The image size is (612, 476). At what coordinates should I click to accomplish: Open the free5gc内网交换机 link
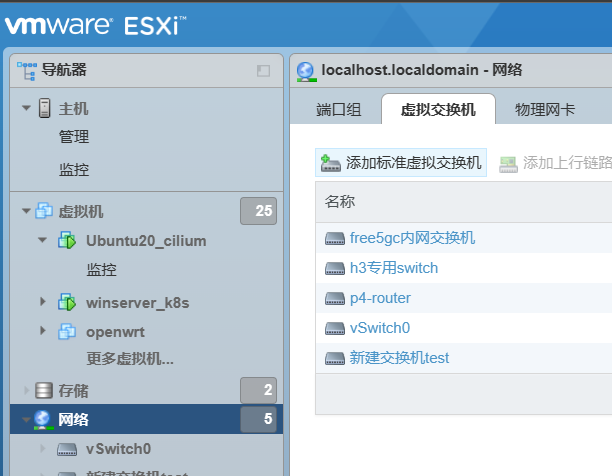(412, 238)
